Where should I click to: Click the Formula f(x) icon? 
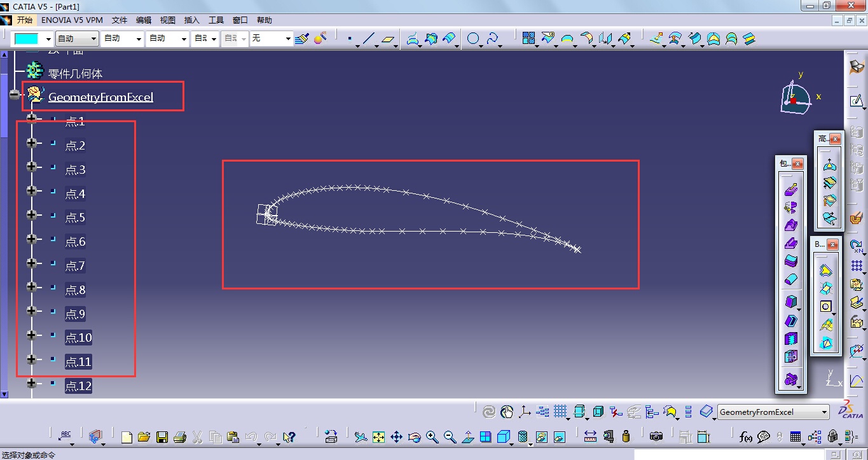pos(746,437)
